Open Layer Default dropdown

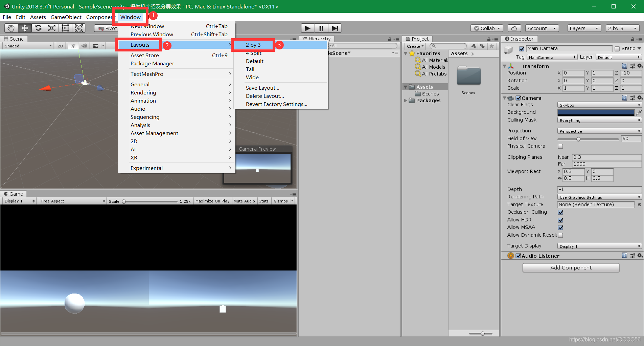tap(618, 57)
